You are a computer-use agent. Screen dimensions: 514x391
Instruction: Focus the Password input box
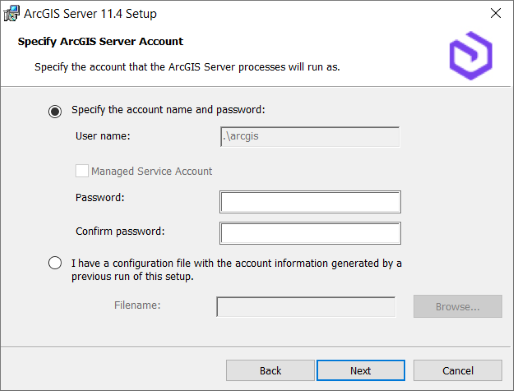(x=310, y=202)
